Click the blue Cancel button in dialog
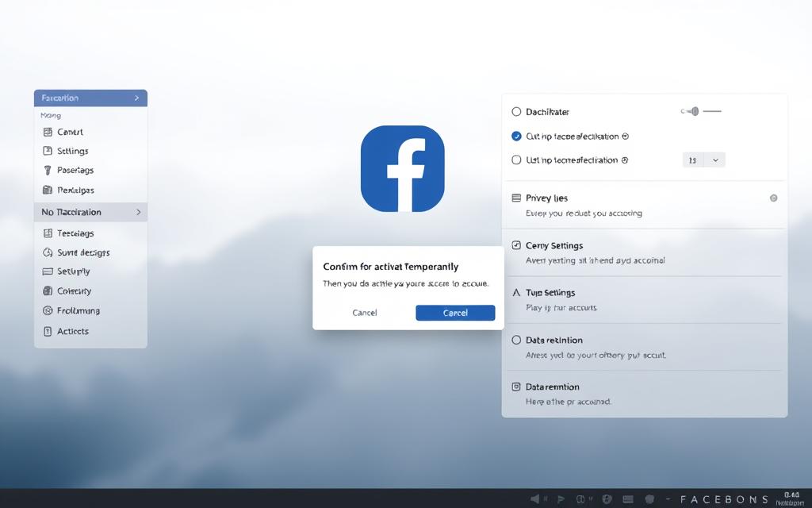This screenshot has width=812, height=508. (455, 313)
